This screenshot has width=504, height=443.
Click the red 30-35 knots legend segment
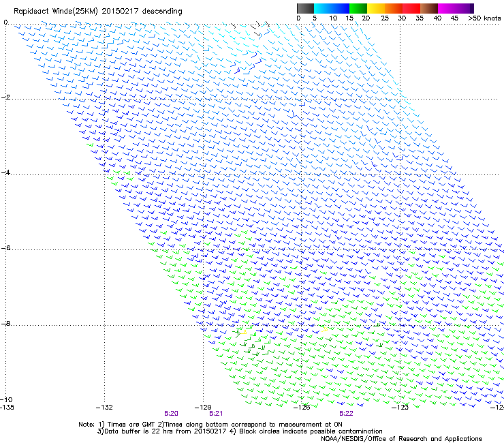point(411,8)
